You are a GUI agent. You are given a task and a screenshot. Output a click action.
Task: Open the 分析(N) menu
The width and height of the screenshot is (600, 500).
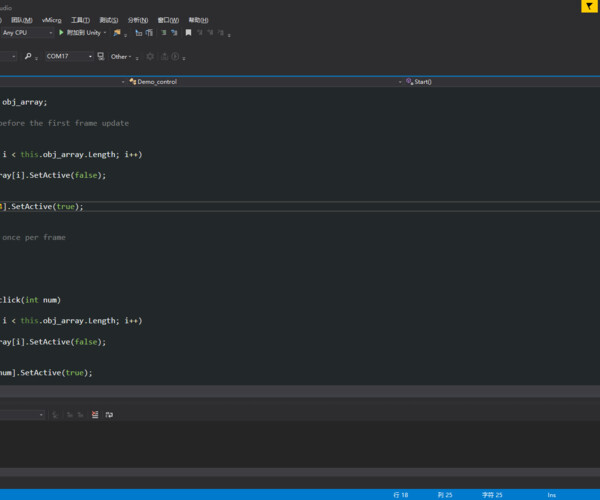pos(138,20)
